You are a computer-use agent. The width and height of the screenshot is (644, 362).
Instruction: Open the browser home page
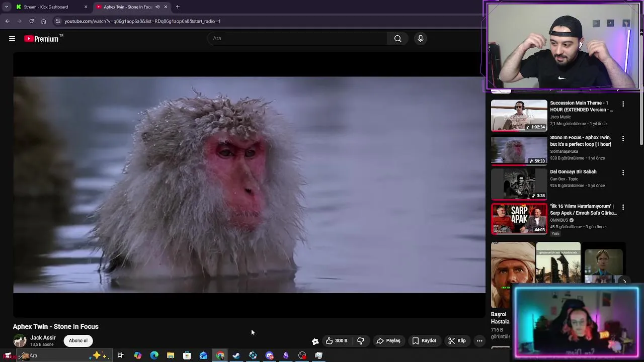point(43,21)
